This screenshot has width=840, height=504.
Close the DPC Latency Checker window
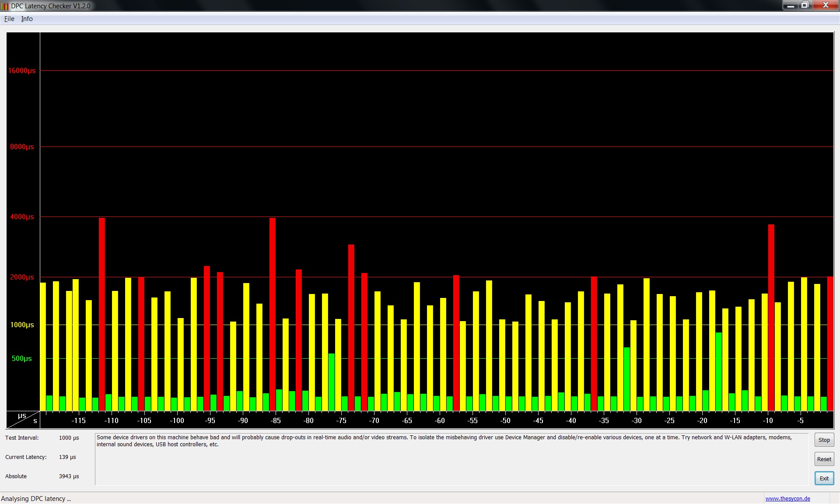[826, 5]
